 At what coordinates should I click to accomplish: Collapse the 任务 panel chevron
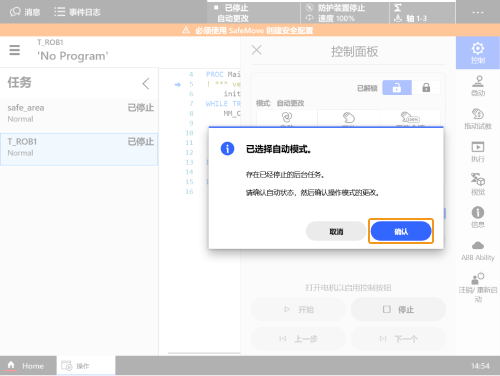pos(146,83)
